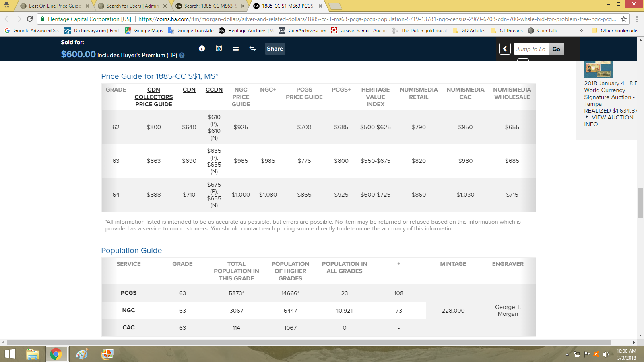Switch to Search for Users Admin tab

pyautogui.click(x=132, y=6)
